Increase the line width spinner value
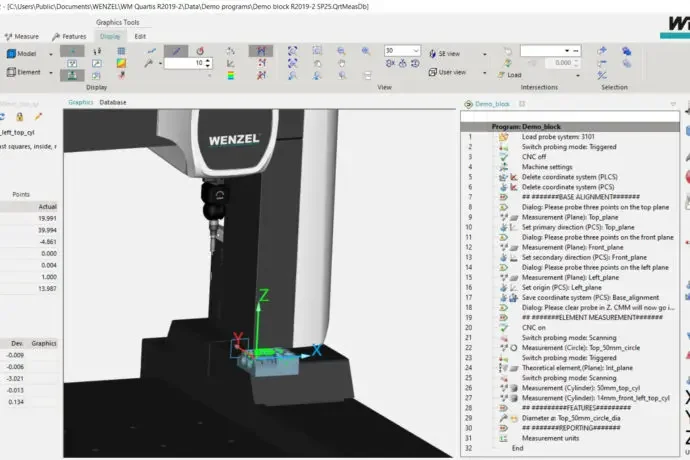Screen dimensions: 690x460 208,60
